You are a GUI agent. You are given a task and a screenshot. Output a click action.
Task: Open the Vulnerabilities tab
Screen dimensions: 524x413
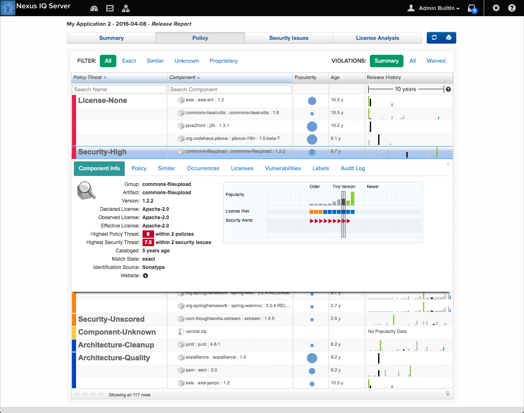[x=283, y=168]
